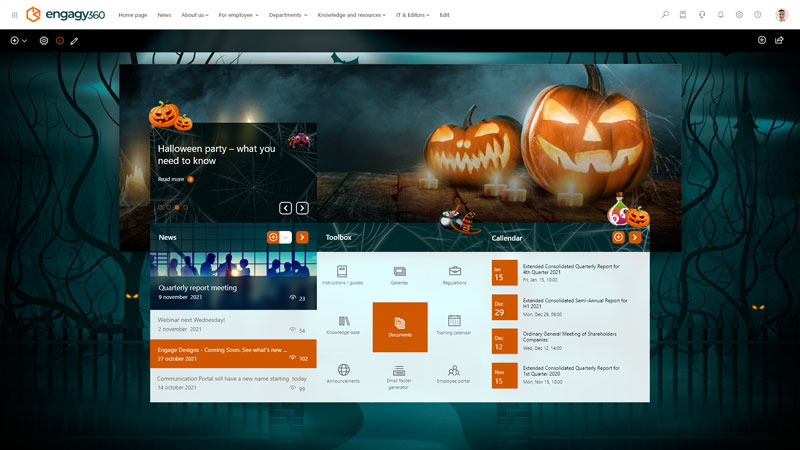Open Instructions / guides in Toolbox

click(x=343, y=273)
